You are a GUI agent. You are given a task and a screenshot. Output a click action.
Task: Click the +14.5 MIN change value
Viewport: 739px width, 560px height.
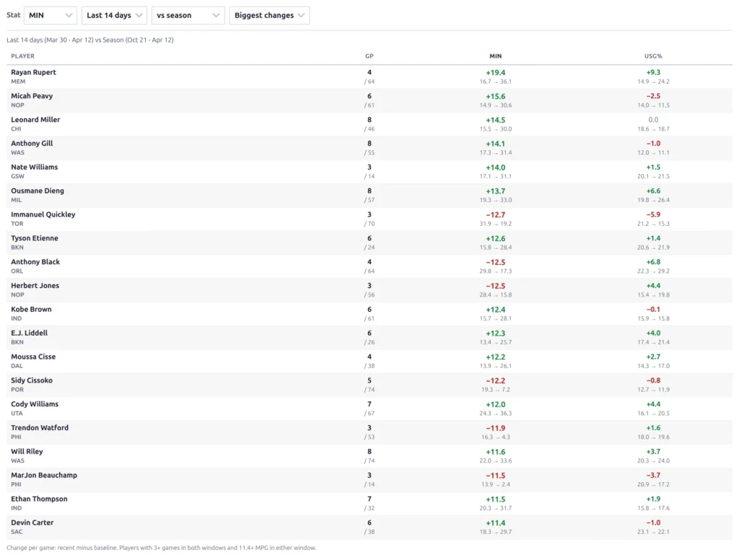[495, 120]
